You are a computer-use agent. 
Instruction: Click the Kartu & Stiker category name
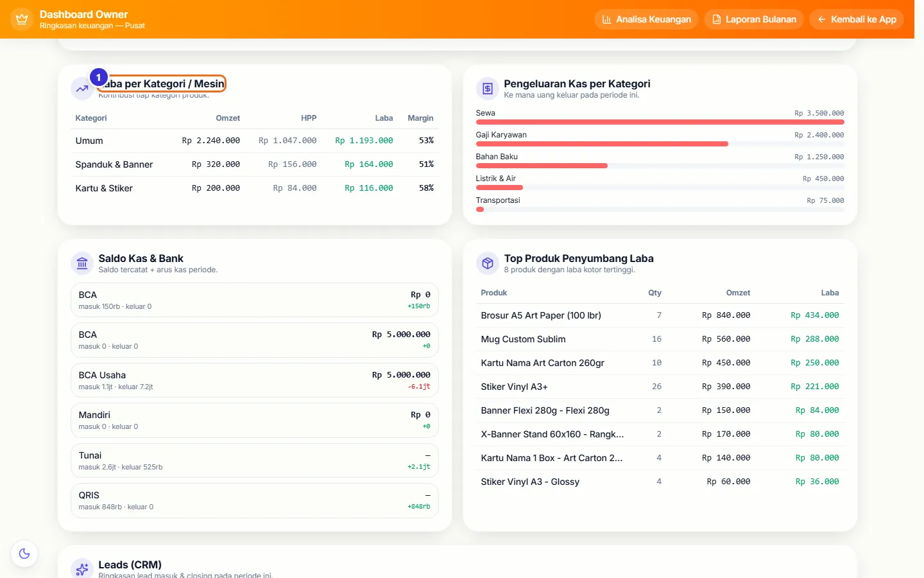pos(104,188)
